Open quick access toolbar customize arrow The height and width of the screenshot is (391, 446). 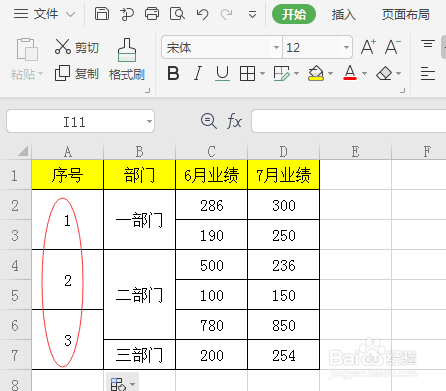(x=252, y=15)
